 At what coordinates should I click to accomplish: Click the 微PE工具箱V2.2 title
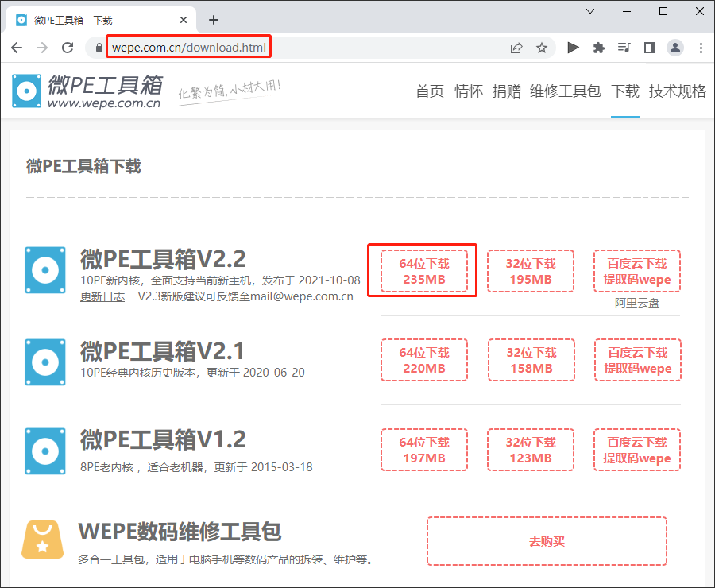pos(163,259)
